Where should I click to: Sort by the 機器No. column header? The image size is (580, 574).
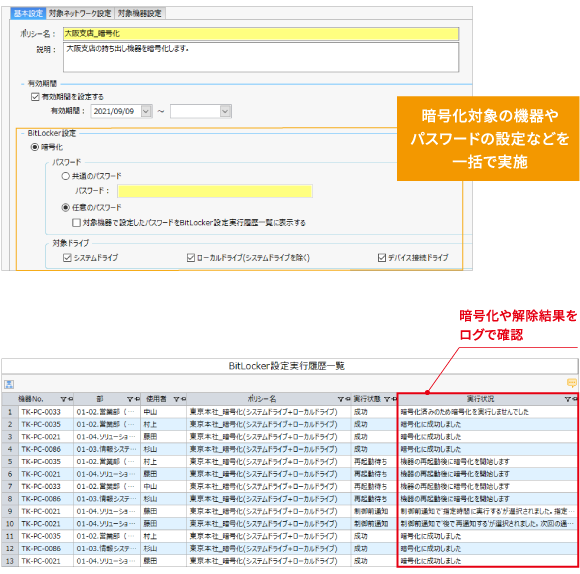31,399
